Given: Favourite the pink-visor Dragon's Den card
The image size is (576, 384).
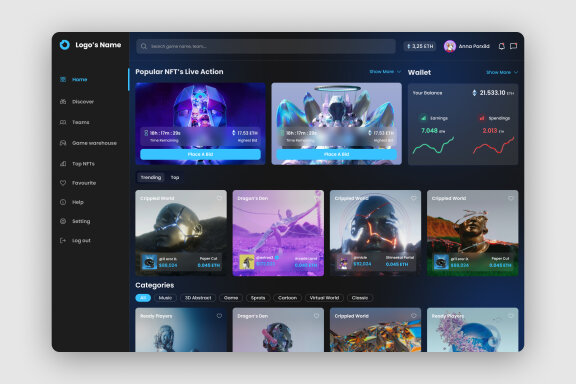Looking at the screenshot, I should [317, 316].
